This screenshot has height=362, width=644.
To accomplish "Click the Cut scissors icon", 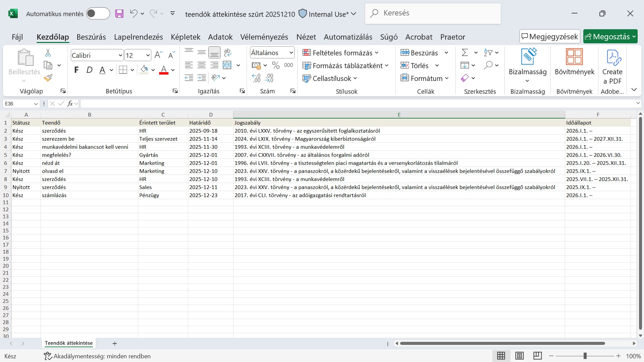I will coord(48,53).
